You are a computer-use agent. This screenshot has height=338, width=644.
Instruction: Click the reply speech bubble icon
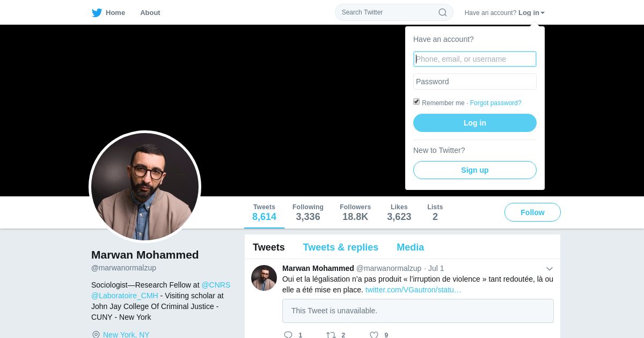tap(288, 335)
